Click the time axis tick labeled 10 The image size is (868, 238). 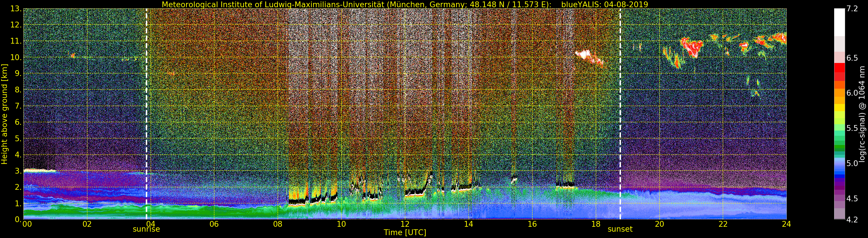(341, 224)
